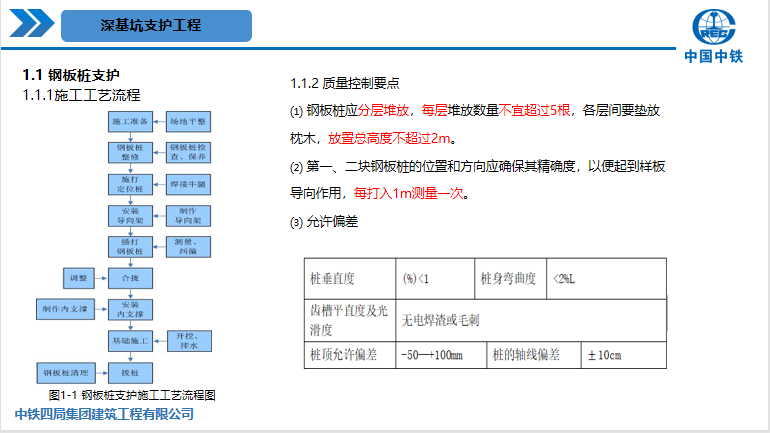The image size is (770, 433).
Task: Click the footer 中铁四局集团建筑工程有限公司
Action: pyautogui.click(x=104, y=414)
